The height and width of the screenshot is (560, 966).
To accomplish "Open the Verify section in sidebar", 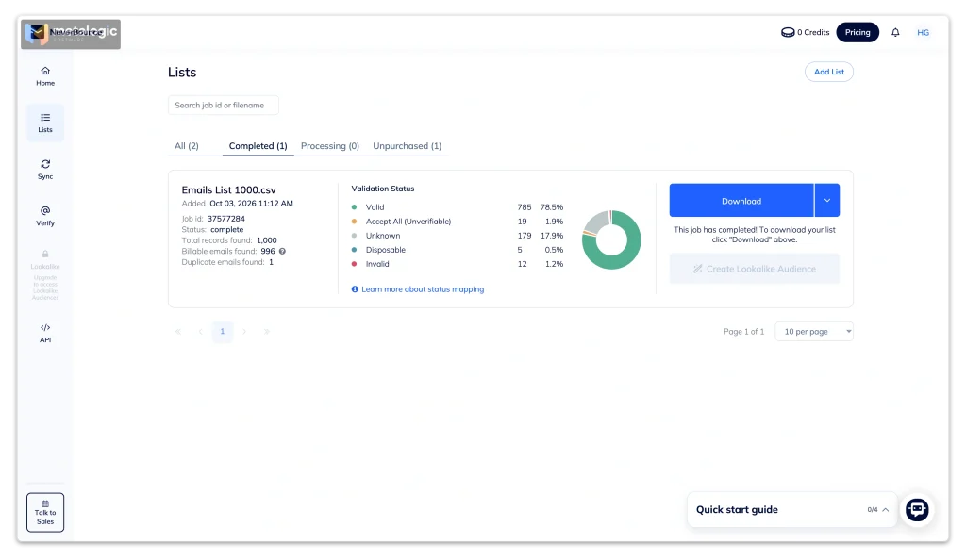I will tap(45, 216).
